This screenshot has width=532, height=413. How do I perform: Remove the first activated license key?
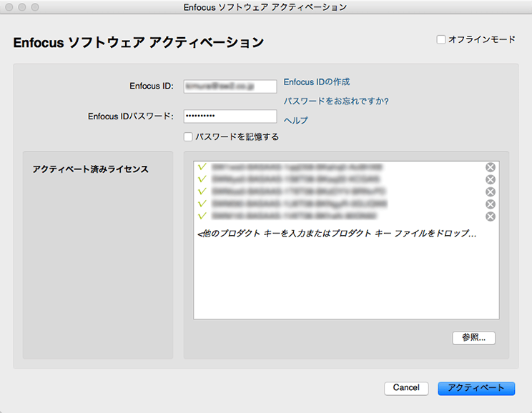[491, 167]
